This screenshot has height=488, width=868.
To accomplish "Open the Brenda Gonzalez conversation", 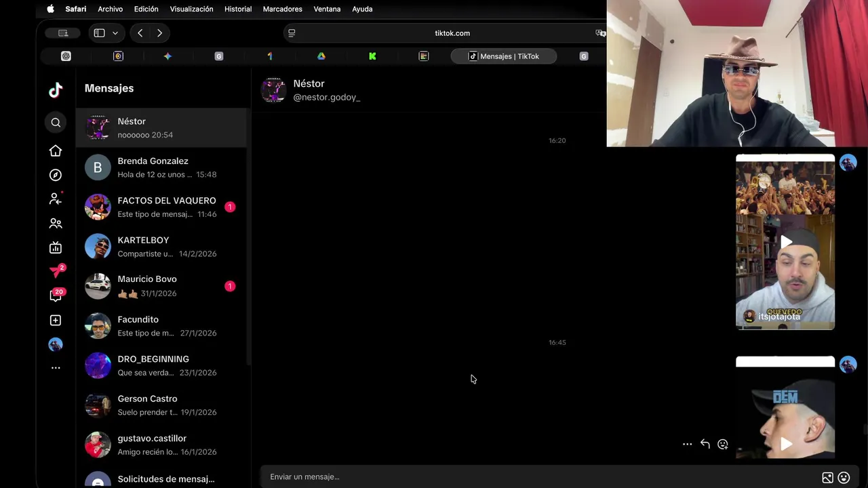I will pos(161,167).
